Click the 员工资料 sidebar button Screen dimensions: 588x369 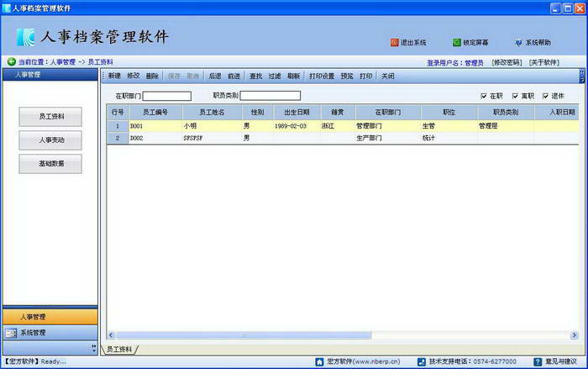[x=50, y=117]
